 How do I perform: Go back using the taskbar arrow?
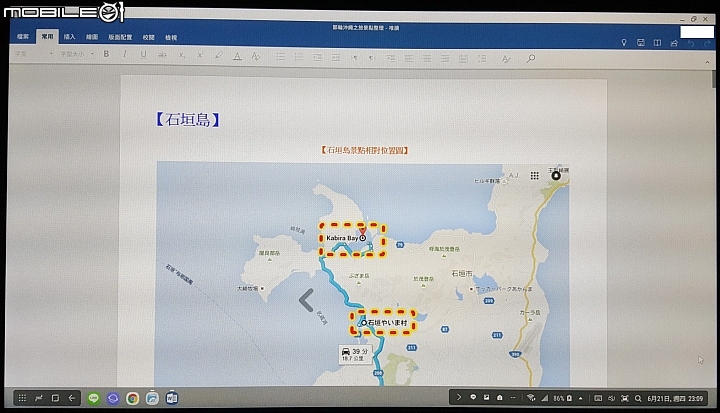tap(72, 398)
